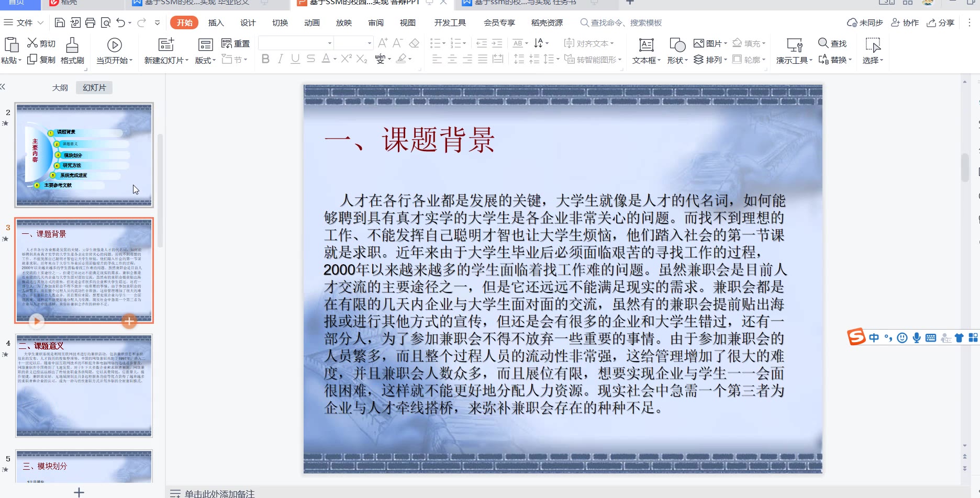Viewport: 980px width, 498px height.
Task: Open the 插入 ribbon tab
Action: pyautogui.click(x=216, y=22)
